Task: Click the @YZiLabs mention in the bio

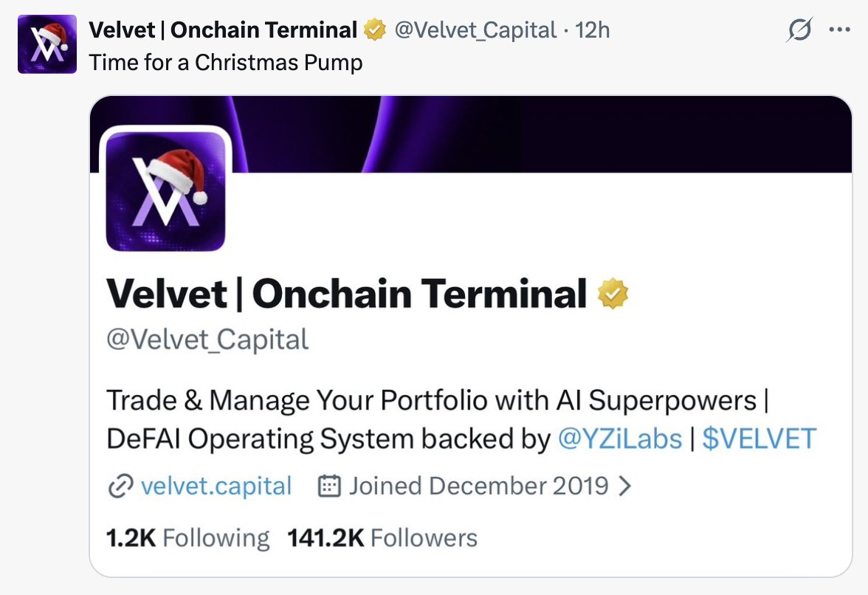Action: click(620, 439)
